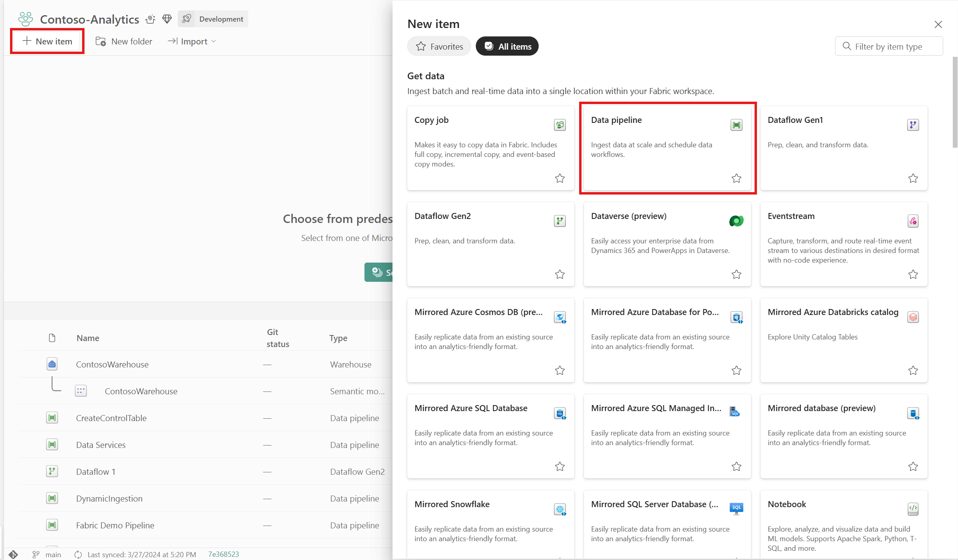Favorite the Dataflow Gen2 item
This screenshot has height=560, width=958.
pos(560,274)
